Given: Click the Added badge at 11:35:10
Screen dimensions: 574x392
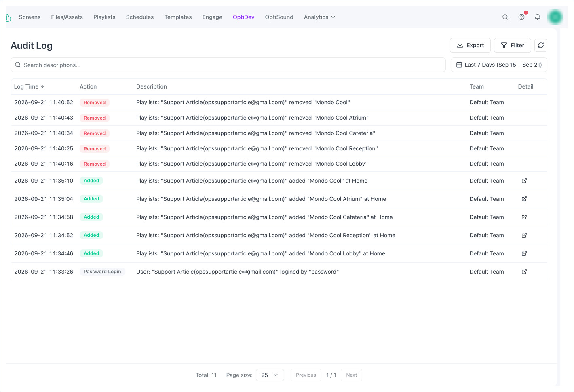Looking at the screenshot, I should click(x=91, y=181).
